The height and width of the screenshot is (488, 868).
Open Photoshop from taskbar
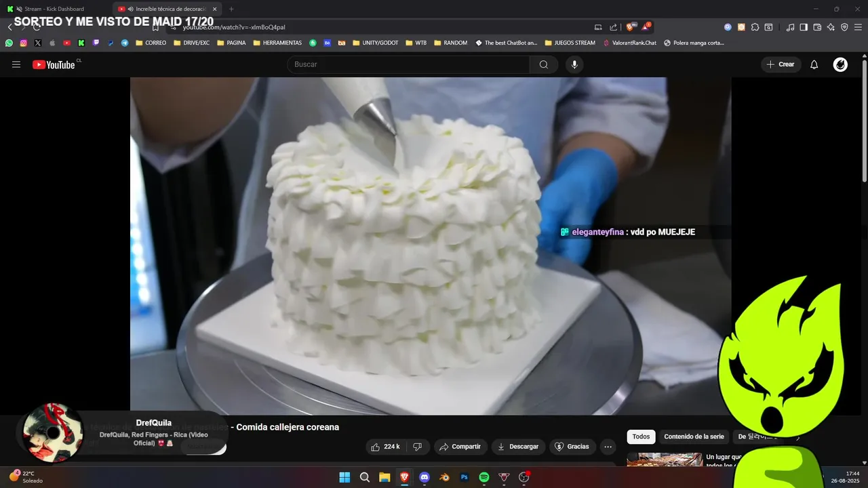pyautogui.click(x=465, y=477)
